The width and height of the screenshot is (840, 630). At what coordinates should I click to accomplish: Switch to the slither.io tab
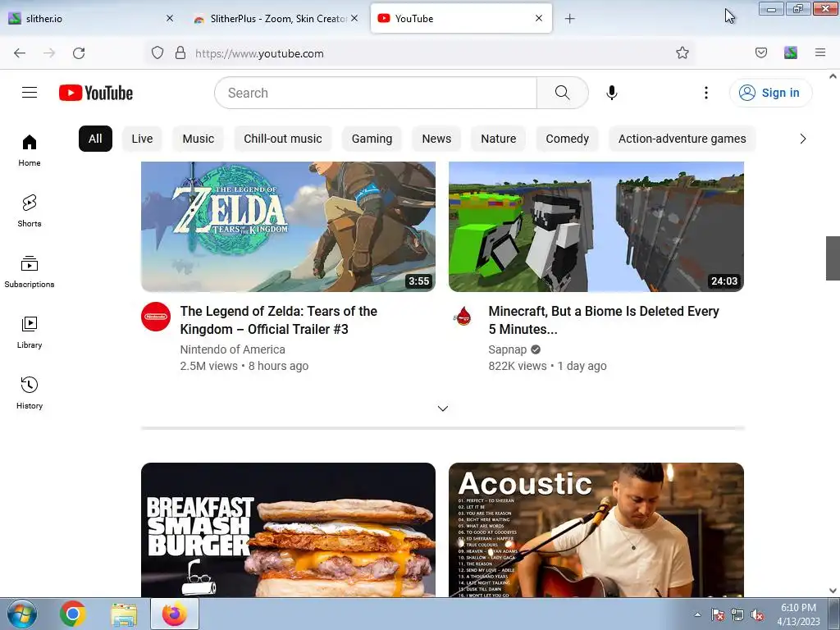[x=91, y=18]
